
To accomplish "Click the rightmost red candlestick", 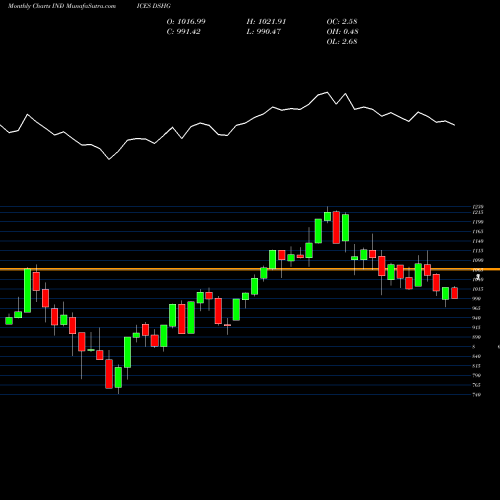I will (x=455, y=293).
